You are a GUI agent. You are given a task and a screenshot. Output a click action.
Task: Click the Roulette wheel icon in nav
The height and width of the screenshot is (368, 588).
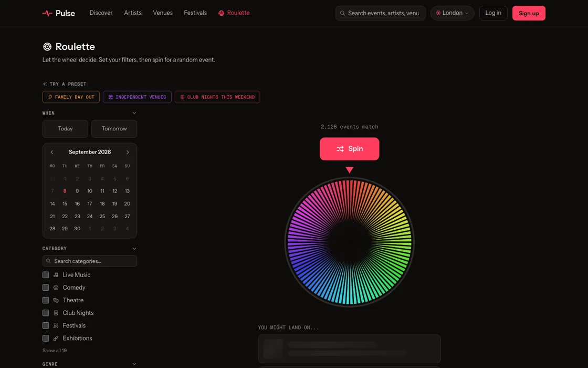tap(221, 13)
